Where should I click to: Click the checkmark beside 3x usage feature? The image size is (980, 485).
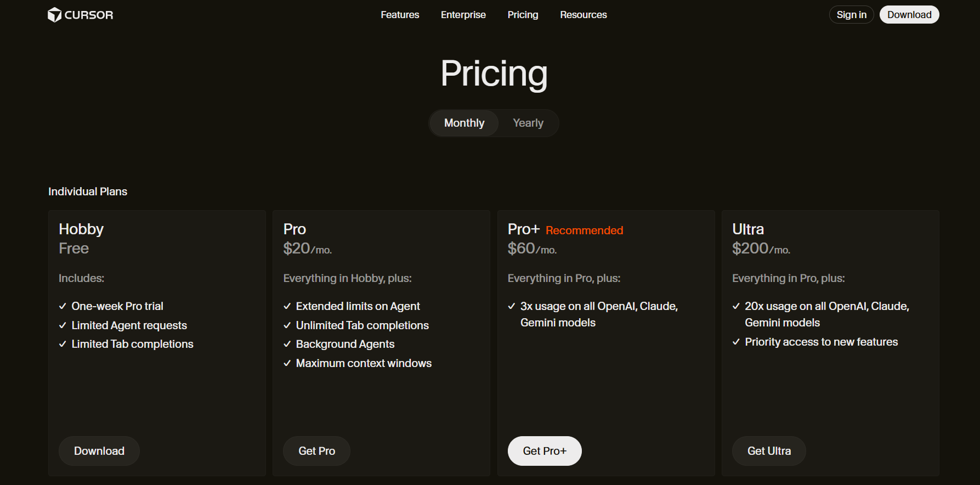[511, 306]
